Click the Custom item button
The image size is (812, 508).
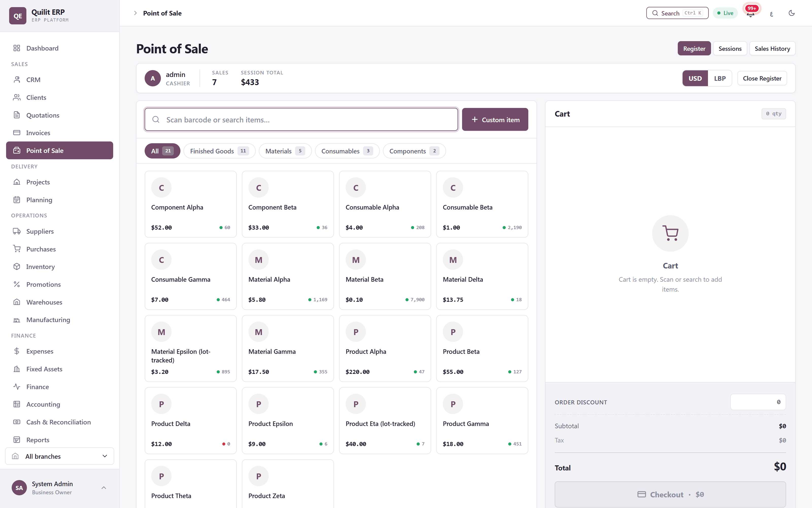pyautogui.click(x=495, y=119)
